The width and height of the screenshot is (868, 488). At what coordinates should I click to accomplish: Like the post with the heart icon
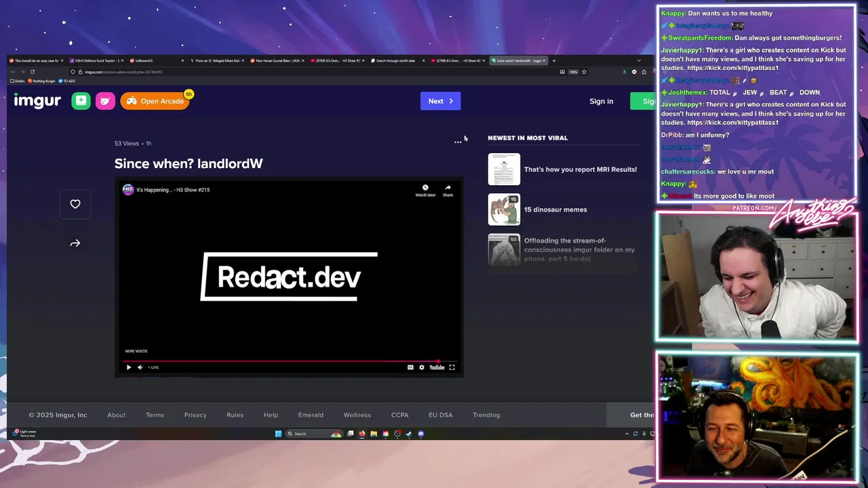pos(75,204)
